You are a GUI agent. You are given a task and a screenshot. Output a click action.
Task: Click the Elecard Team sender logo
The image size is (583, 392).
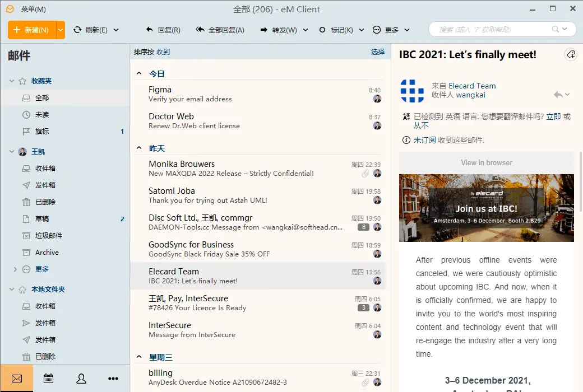pos(412,91)
